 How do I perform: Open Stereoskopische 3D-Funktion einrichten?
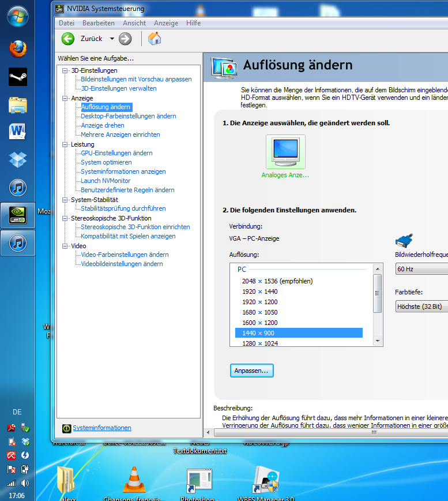[135, 227]
